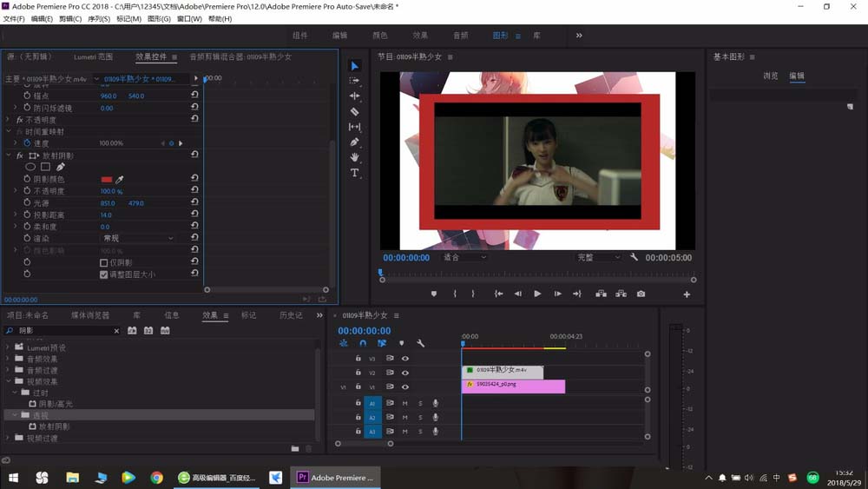
Task: Open timeline display settings wrench
Action: [421, 343]
